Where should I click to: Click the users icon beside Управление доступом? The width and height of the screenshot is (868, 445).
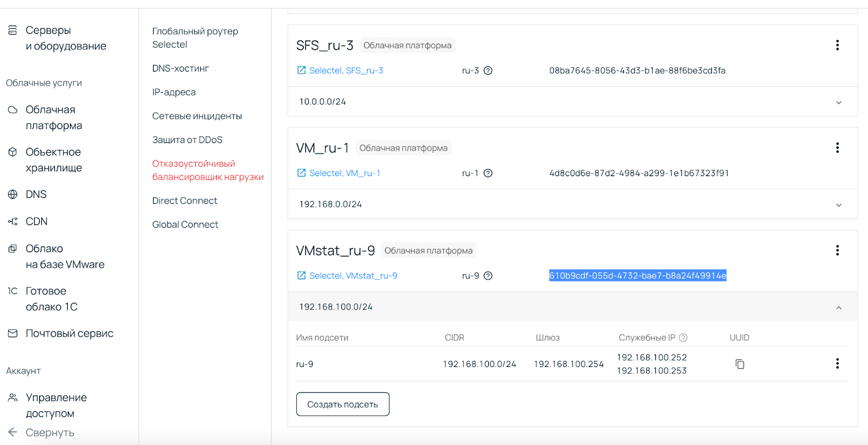(12, 397)
